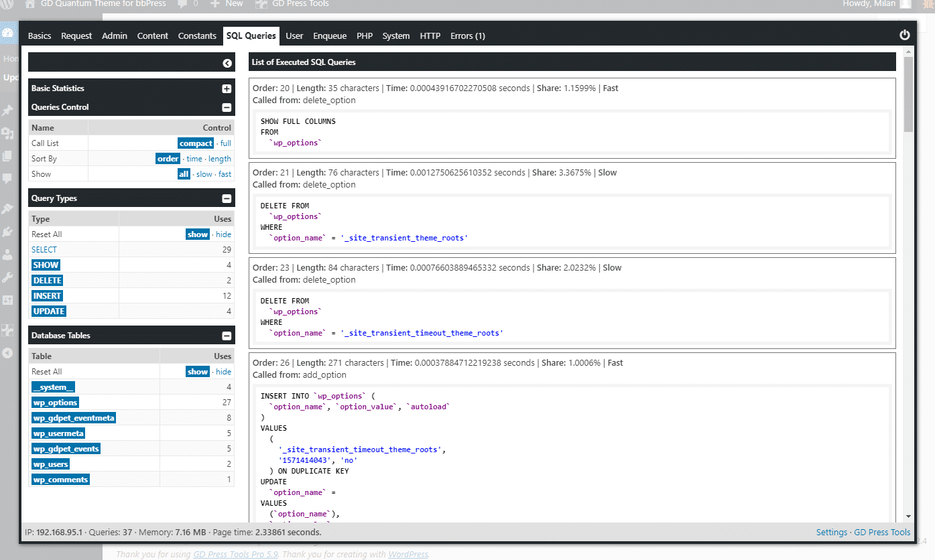Click the Order 20 query header line
935x560 pixels.
pyautogui.click(x=436, y=88)
